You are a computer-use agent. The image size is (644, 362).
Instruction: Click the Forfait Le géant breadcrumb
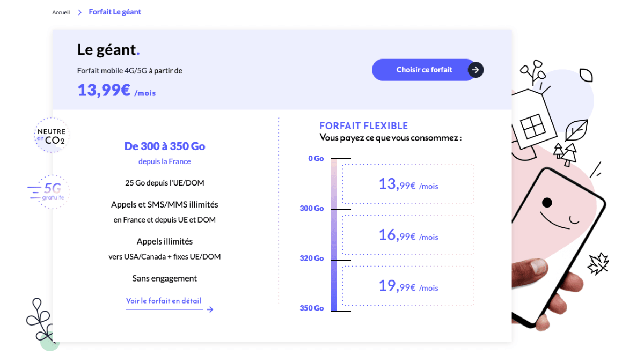[x=115, y=12]
